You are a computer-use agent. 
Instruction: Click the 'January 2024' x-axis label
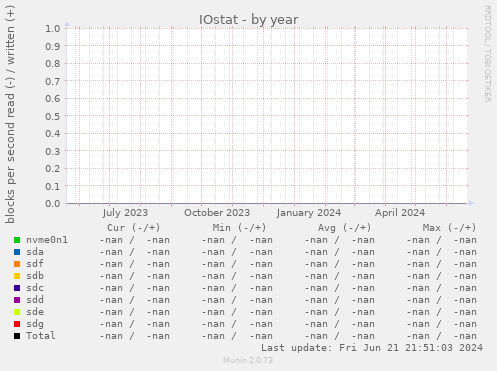(x=309, y=213)
